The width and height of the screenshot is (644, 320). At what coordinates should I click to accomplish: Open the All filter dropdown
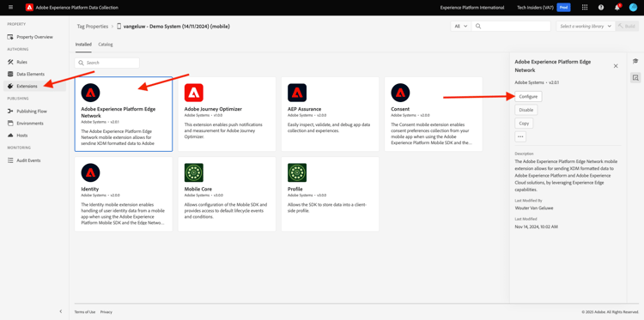click(x=461, y=27)
